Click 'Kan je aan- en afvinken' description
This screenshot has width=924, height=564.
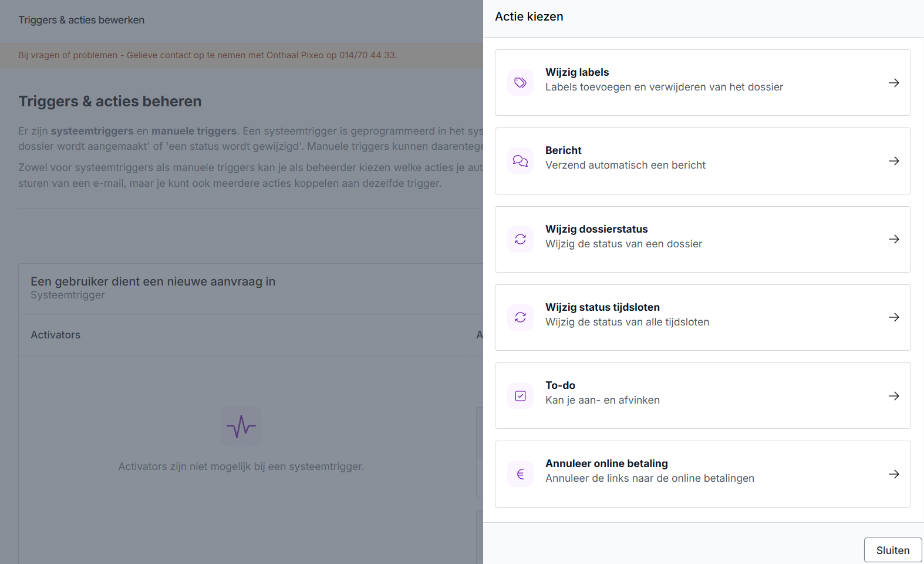tap(602, 400)
